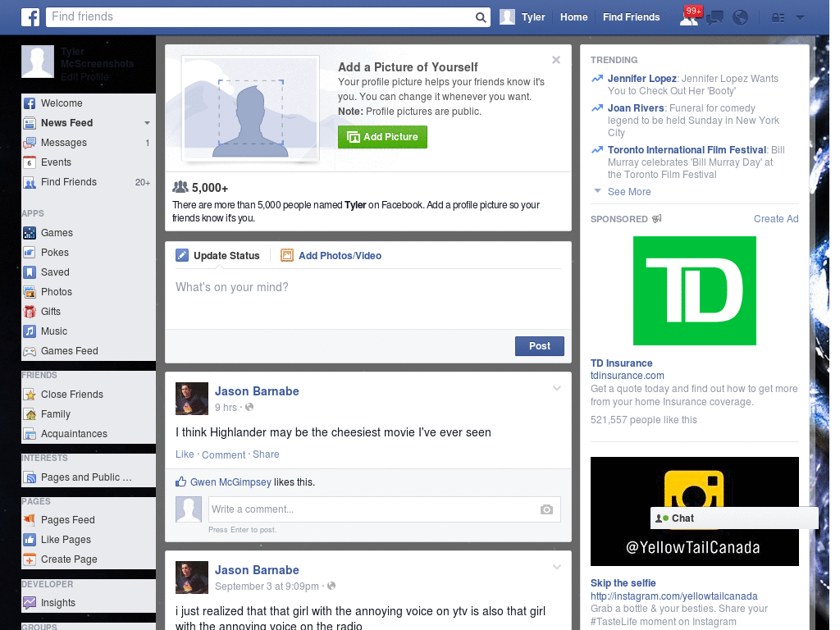840x630 pixels.
Task: Click the thumbs-up like icon beside Gwen McGimpsey
Action: pos(181,482)
